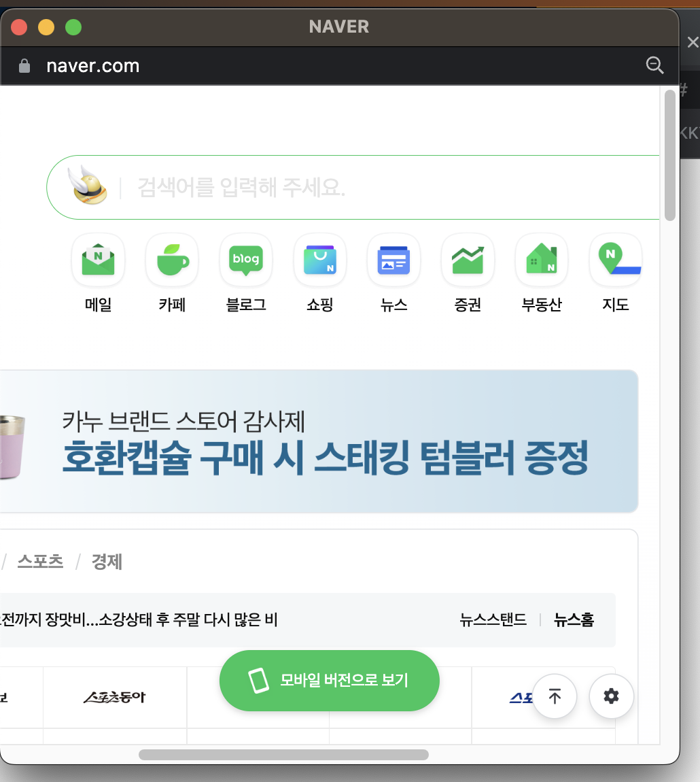This screenshot has height=782, width=700.
Task: Click the 호환캡슐 구매 시 스태킹 텀블러 증정 text
Action: coord(326,458)
